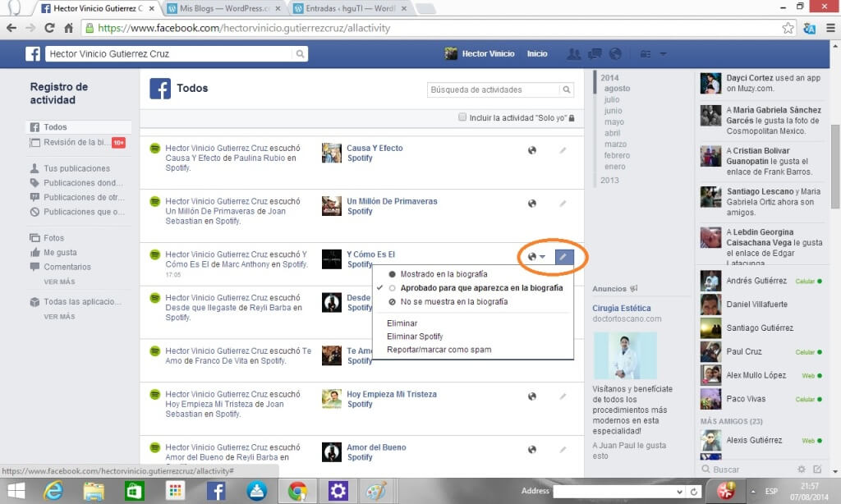Open privacy shortcuts icon in header

[646, 53]
